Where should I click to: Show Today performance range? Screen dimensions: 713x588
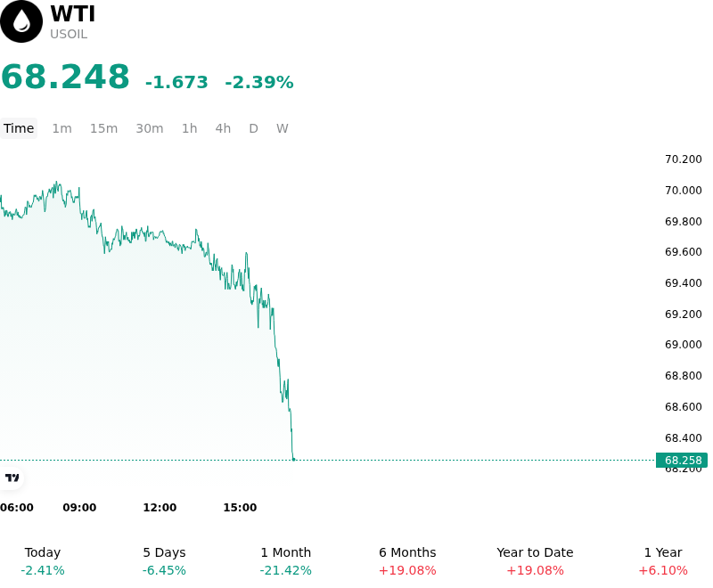tap(43, 561)
